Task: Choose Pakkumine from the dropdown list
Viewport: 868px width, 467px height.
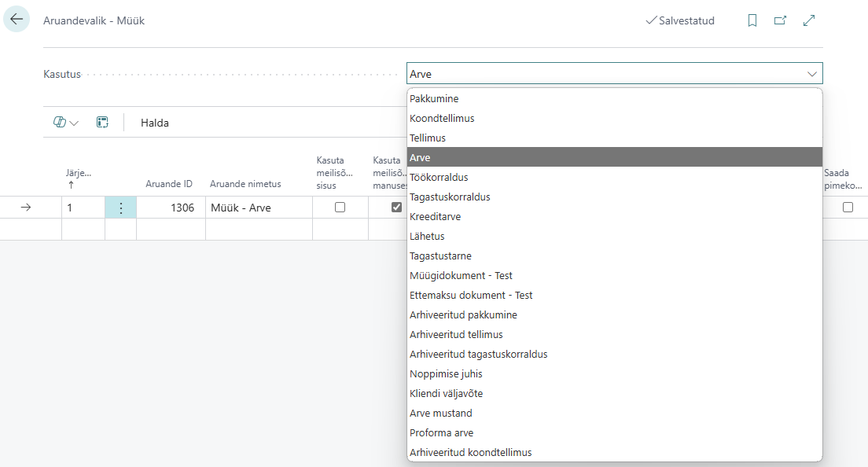Action: click(615, 98)
